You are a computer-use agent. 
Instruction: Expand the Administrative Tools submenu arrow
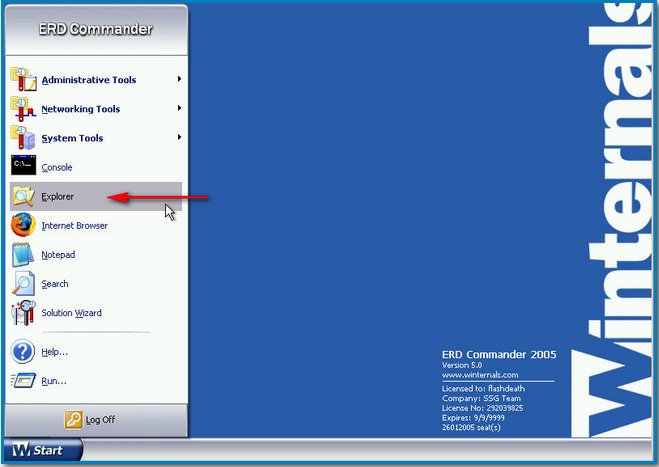point(179,79)
